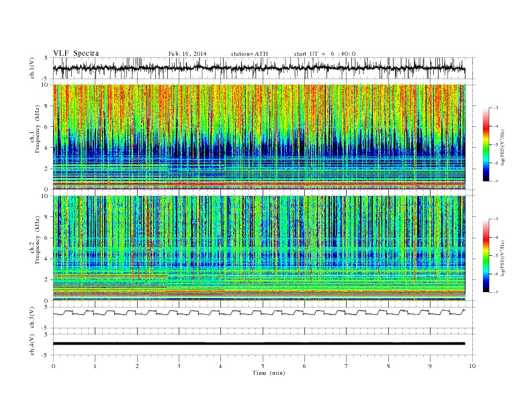532x411 pixels.
Task: Click the "ch.4(V)" axis label
Action: pos(32,345)
